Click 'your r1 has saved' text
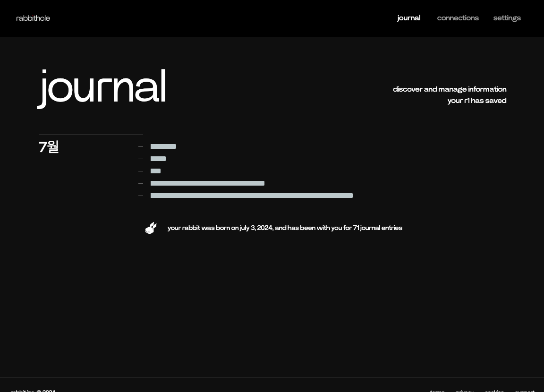This screenshot has width=544, height=392. (477, 101)
